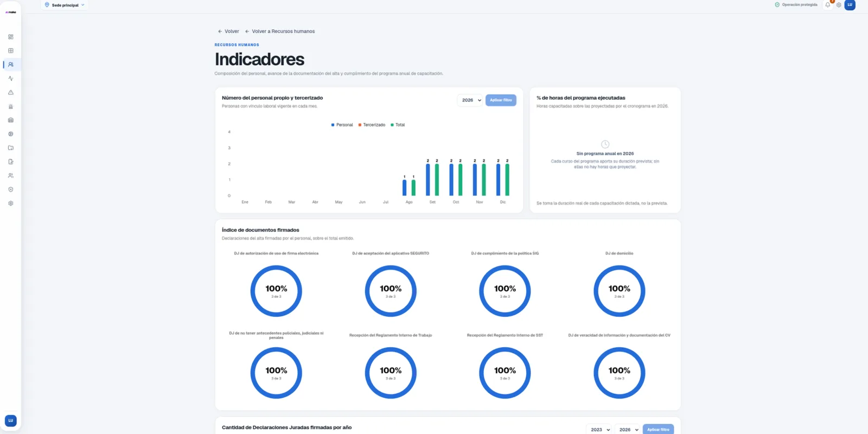Viewport: 868px width, 434px height.
Task: Open the warning triangle icon in the sidebar
Action: 11,92
